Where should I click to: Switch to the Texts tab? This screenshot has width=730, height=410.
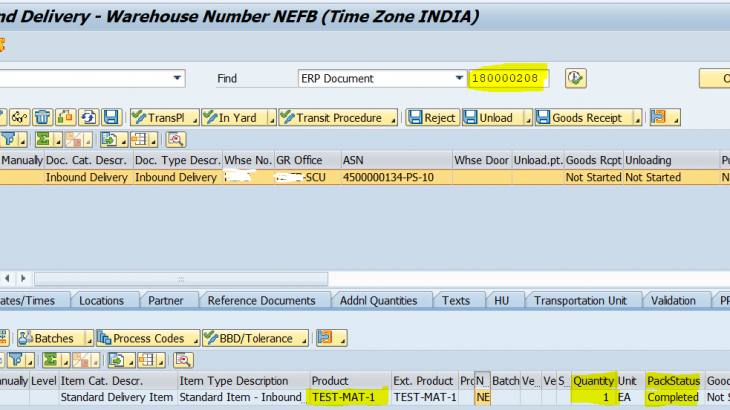[456, 301]
